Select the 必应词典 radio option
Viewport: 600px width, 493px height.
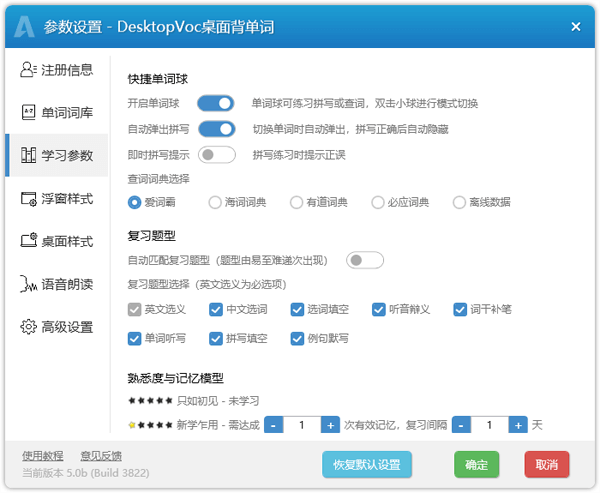coord(378,202)
